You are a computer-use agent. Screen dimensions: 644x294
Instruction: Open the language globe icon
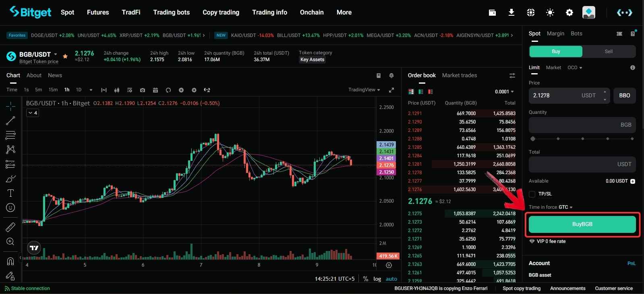[531, 12]
